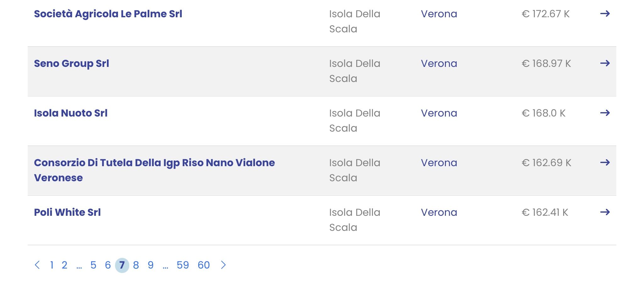Jump to pagination page 6
This screenshot has width=644, height=294.
coord(108,265)
